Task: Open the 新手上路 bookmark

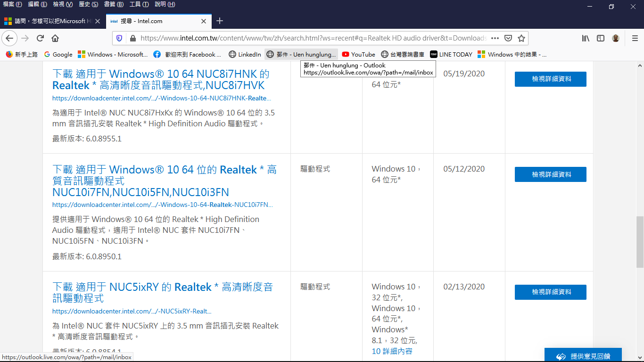Action: click(22, 54)
